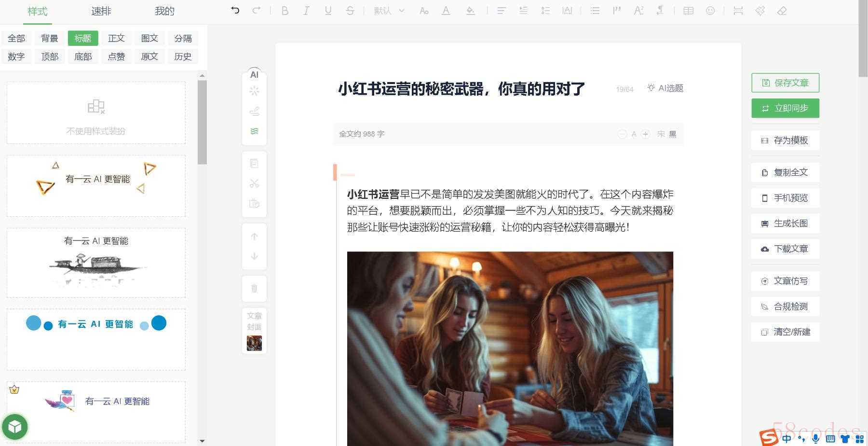Delete the block with trash icon

tap(254, 289)
